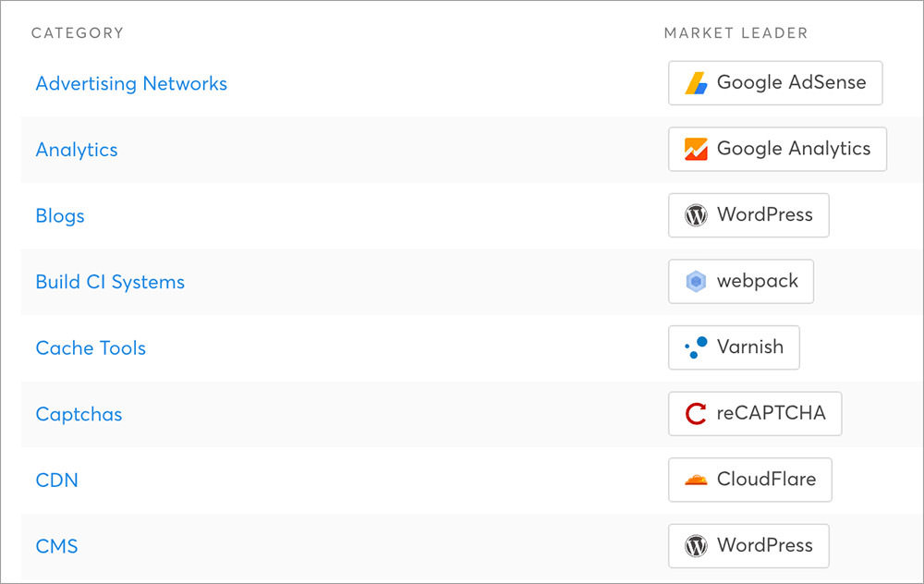The image size is (924, 584).
Task: Go to the Cache Tools category
Action: click(x=91, y=348)
